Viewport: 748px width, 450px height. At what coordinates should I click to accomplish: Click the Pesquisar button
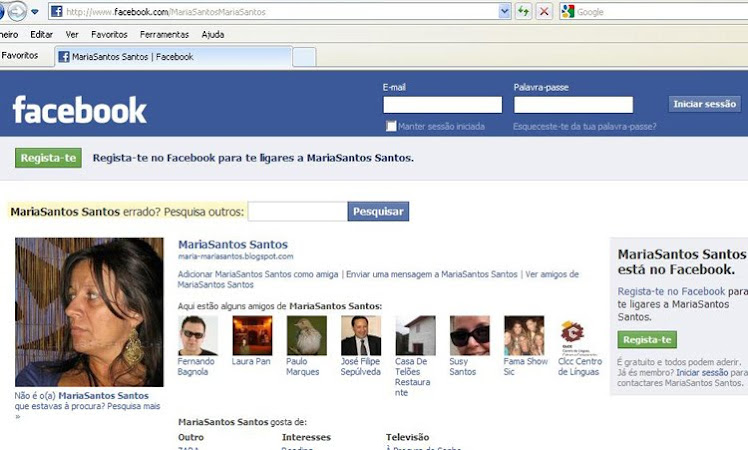click(x=378, y=211)
